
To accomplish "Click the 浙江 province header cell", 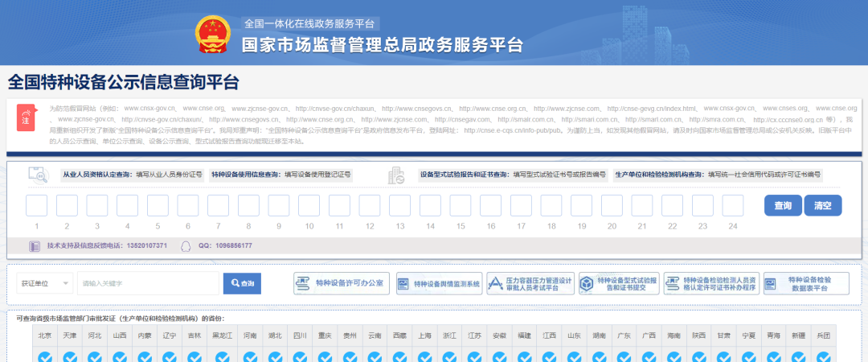I will tap(449, 335).
